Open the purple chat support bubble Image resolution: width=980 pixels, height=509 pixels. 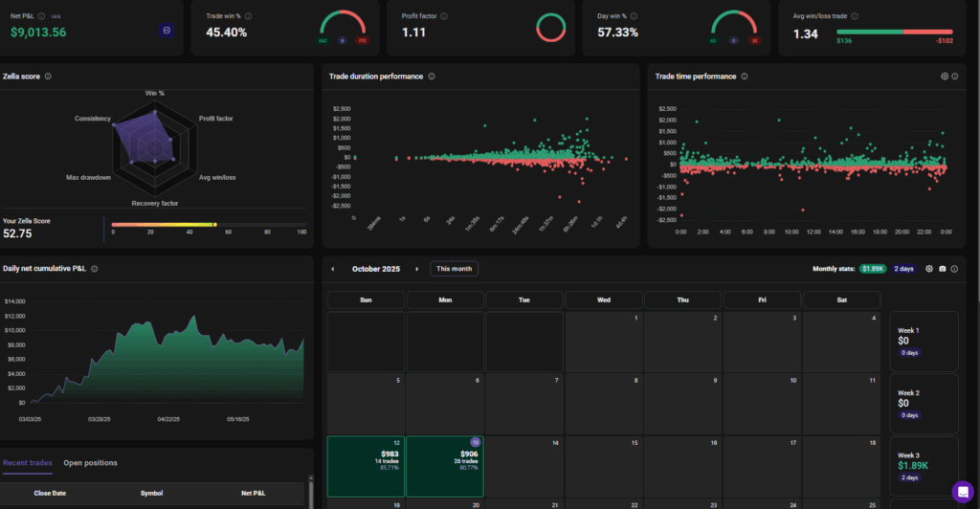click(x=962, y=491)
